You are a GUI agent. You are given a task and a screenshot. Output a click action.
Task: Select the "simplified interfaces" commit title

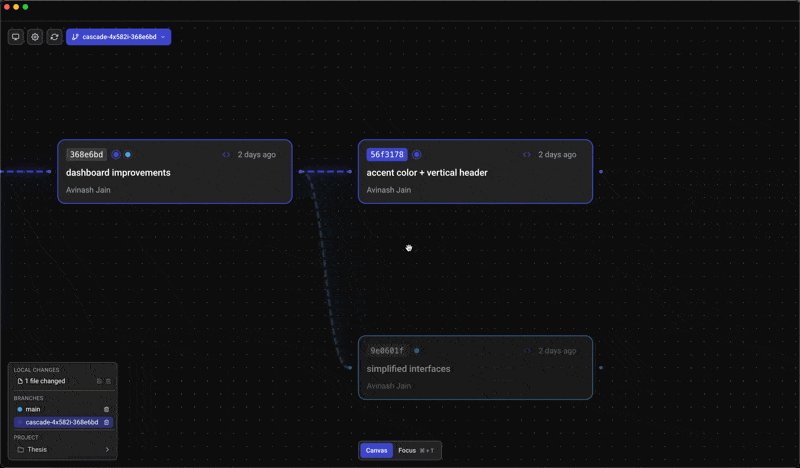[x=408, y=368]
